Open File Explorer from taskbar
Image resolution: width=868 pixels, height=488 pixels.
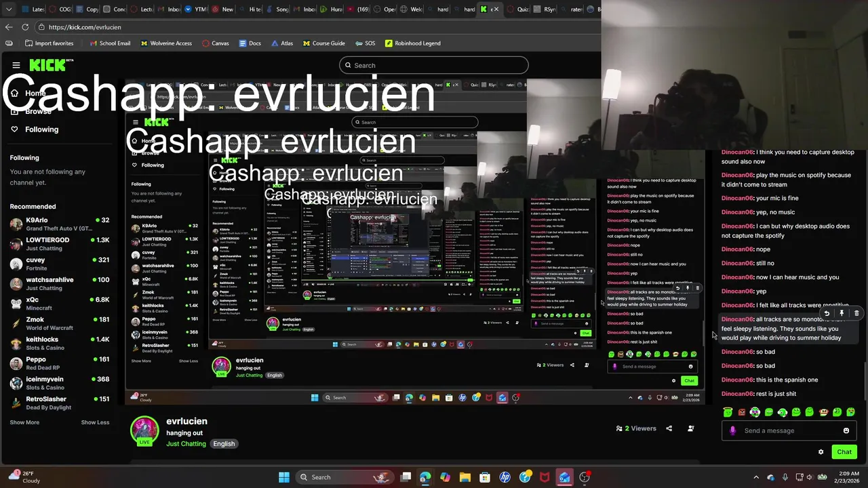tap(465, 477)
